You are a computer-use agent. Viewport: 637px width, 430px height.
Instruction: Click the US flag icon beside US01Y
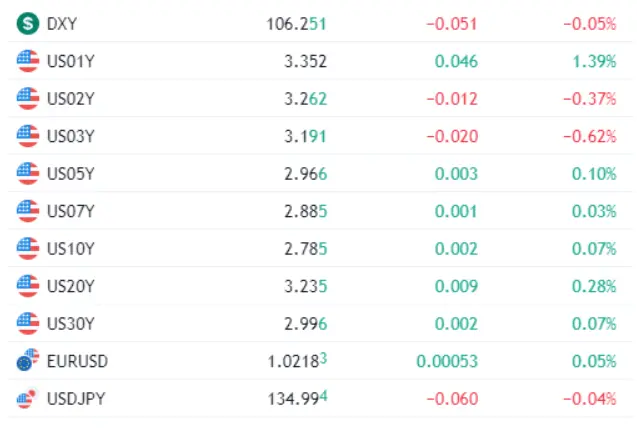(x=28, y=61)
